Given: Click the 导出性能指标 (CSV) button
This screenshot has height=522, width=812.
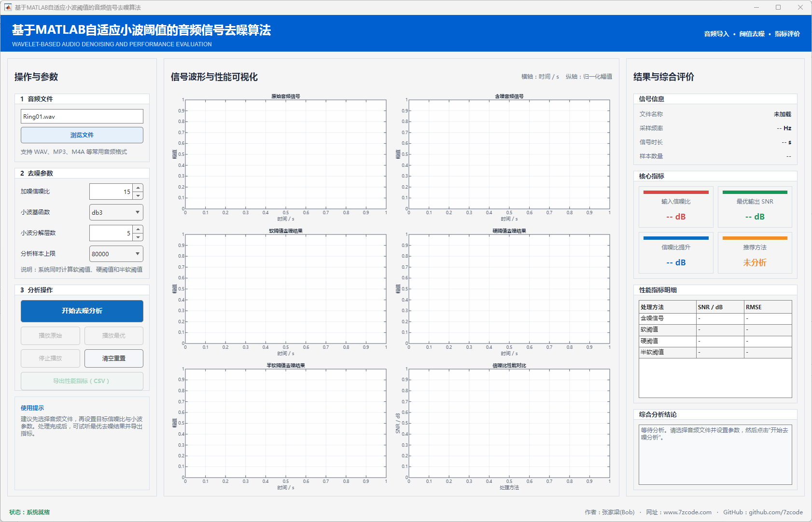Looking at the screenshot, I should (x=82, y=381).
